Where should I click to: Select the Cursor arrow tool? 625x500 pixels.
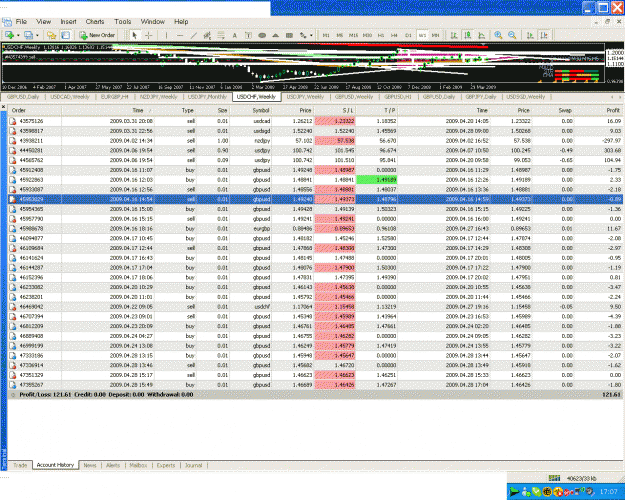click(x=135, y=35)
